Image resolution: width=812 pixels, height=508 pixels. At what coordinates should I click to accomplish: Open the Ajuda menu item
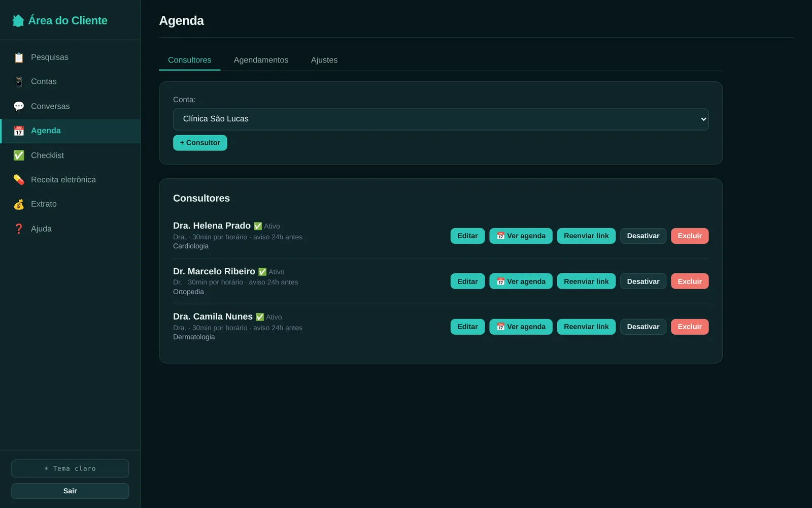[x=70, y=229]
